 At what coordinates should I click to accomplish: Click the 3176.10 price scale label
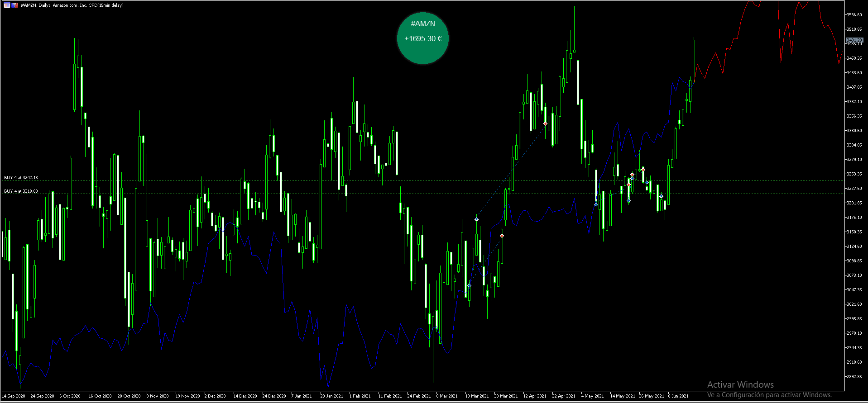click(854, 218)
